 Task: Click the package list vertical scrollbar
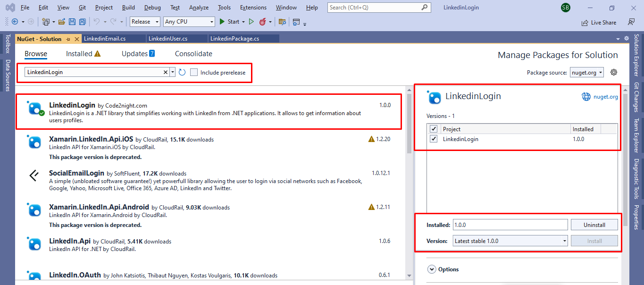coord(409,123)
